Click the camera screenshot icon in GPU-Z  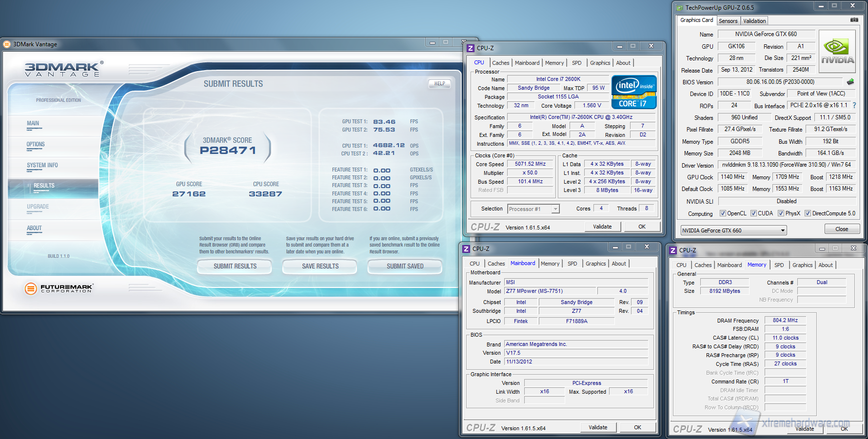(854, 19)
